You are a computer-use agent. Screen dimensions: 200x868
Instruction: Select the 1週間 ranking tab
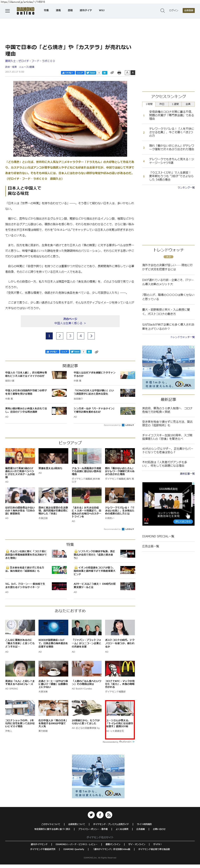pos(175,104)
